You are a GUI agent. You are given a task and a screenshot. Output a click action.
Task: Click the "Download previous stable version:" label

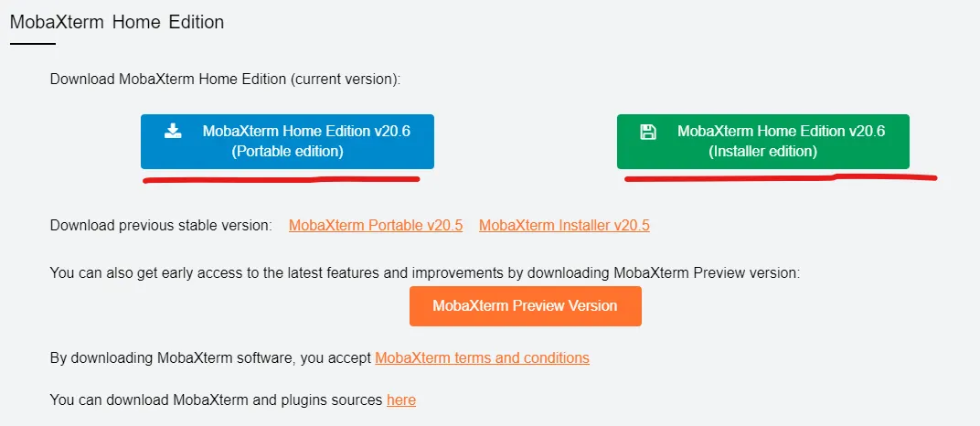click(161, 225)
